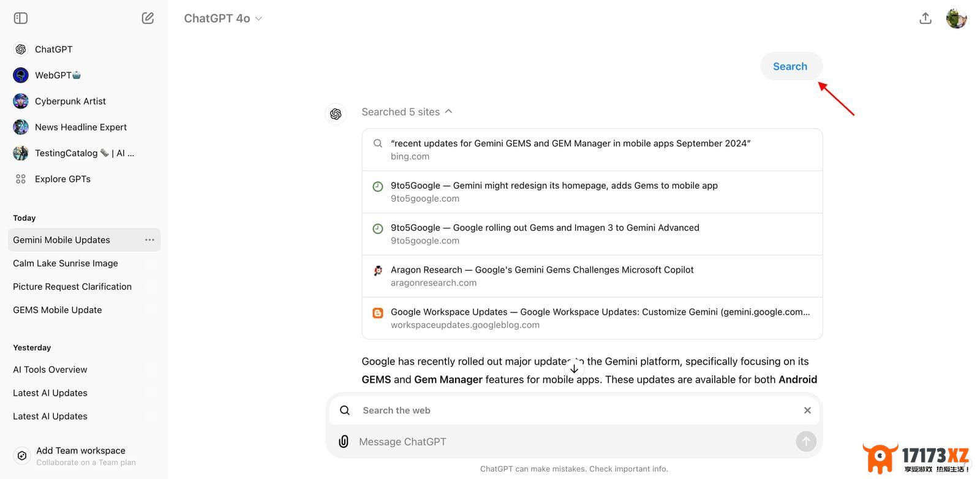Click the bold 'Gem Manager' text in response
Image resolution: width=980 pixels, height=479 pixels.
click(x=448, y=379)
